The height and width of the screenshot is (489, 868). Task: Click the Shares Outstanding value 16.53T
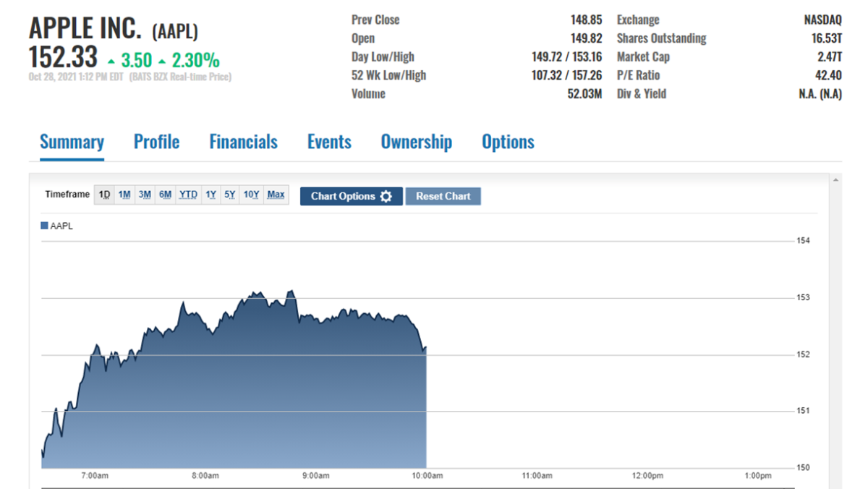click(827, 38)
